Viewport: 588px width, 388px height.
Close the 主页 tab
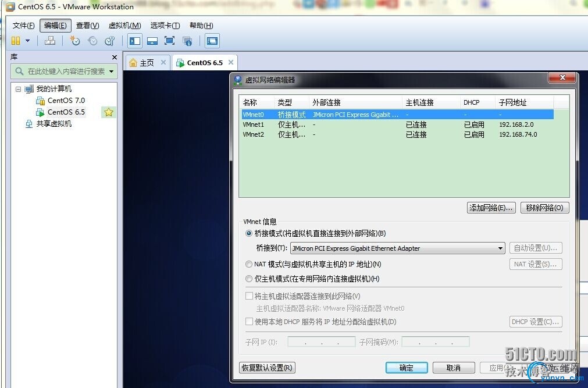click(163, 62)
